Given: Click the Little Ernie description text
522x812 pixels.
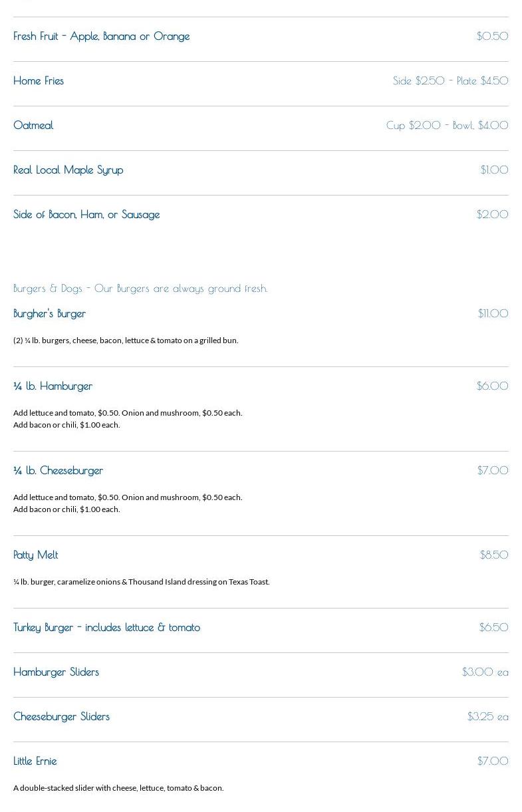Looking at the screenshot, I should click(118, 788).
